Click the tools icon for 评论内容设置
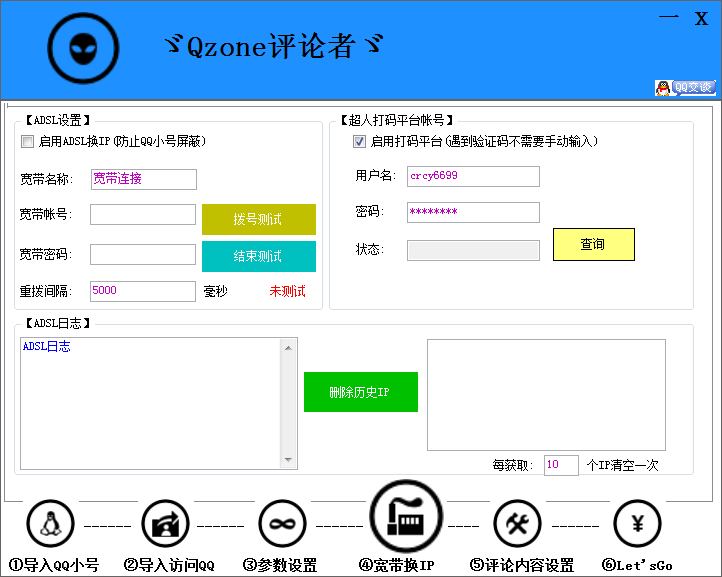This screenshot has width=722, height=577. pos(518,524)
